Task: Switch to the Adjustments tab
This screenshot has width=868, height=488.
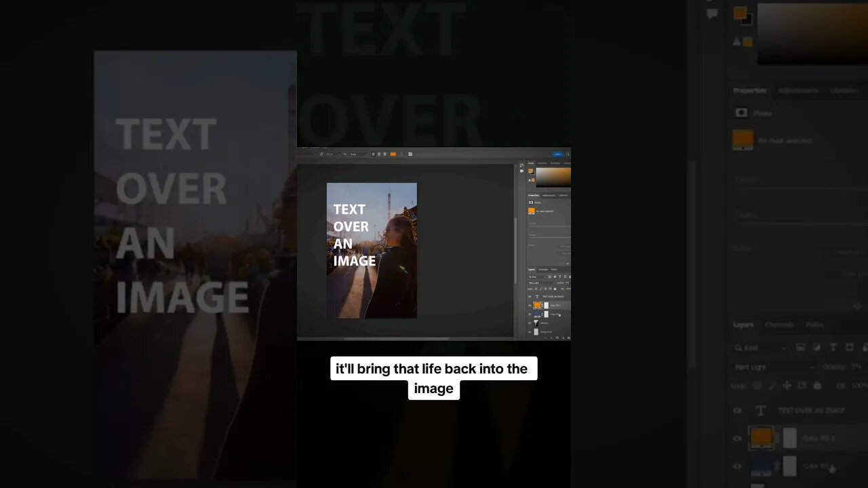Action: pyautogui.click(x=549, y=195)
